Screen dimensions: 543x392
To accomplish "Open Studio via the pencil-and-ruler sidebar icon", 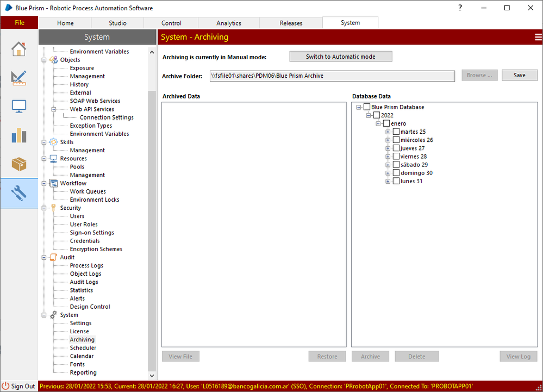I will click(x=18, y=78).
